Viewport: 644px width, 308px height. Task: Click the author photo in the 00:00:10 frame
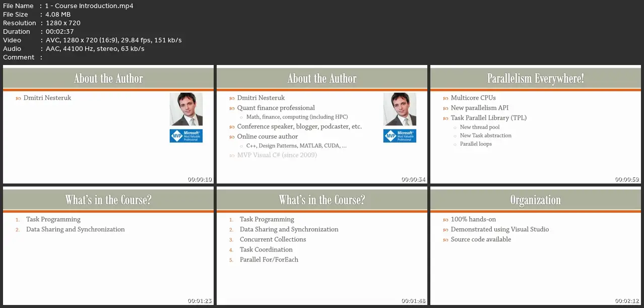tap(186, 109)
